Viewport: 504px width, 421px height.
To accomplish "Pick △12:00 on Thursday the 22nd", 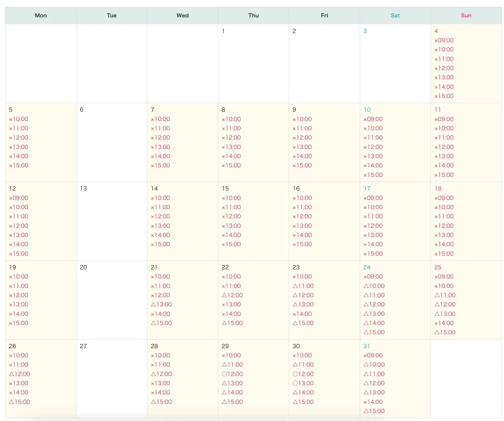I will click(x=232, y=295).
